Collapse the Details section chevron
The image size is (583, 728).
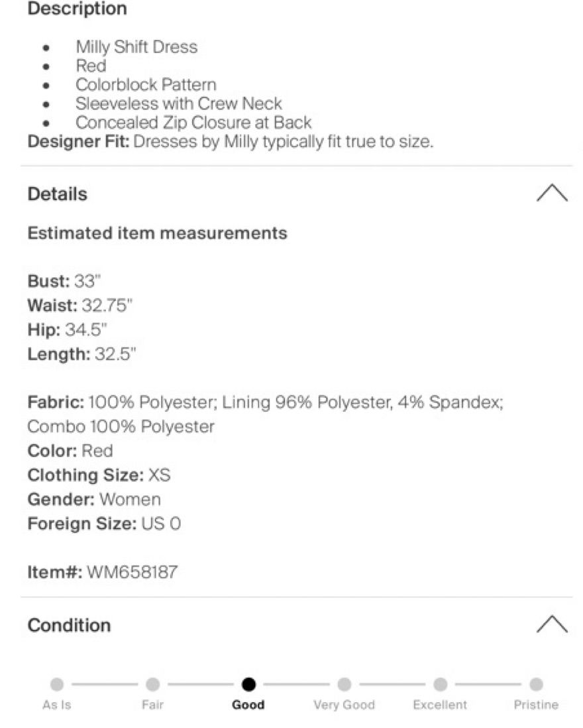pyautogui.click(x=551, y=194)
